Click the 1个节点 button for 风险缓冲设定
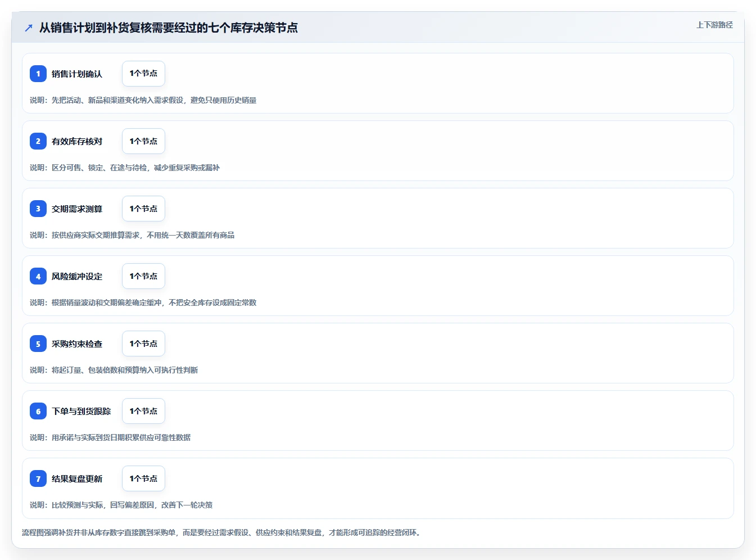The height and width of the screenshot is (560, 756). tap(143, 276)
